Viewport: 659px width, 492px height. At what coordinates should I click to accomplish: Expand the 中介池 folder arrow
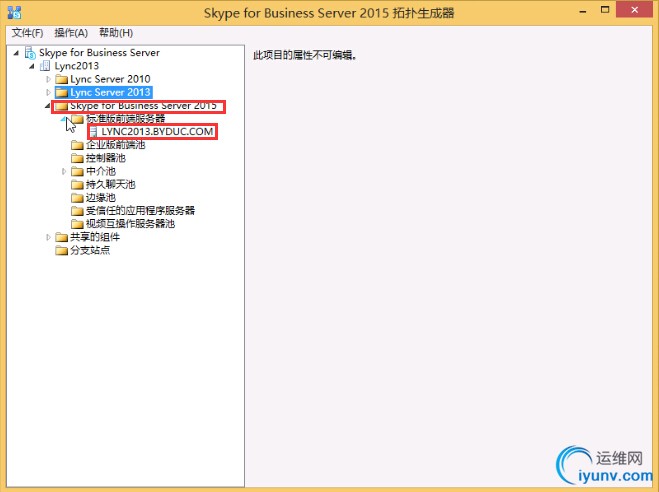tap(64, 171)
